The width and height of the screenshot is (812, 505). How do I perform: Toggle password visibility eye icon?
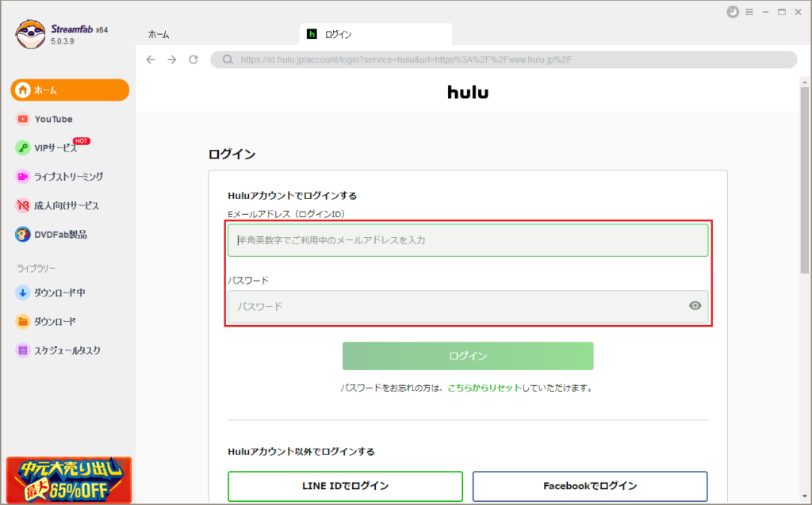pyautogui.click(x=695, y=305)
